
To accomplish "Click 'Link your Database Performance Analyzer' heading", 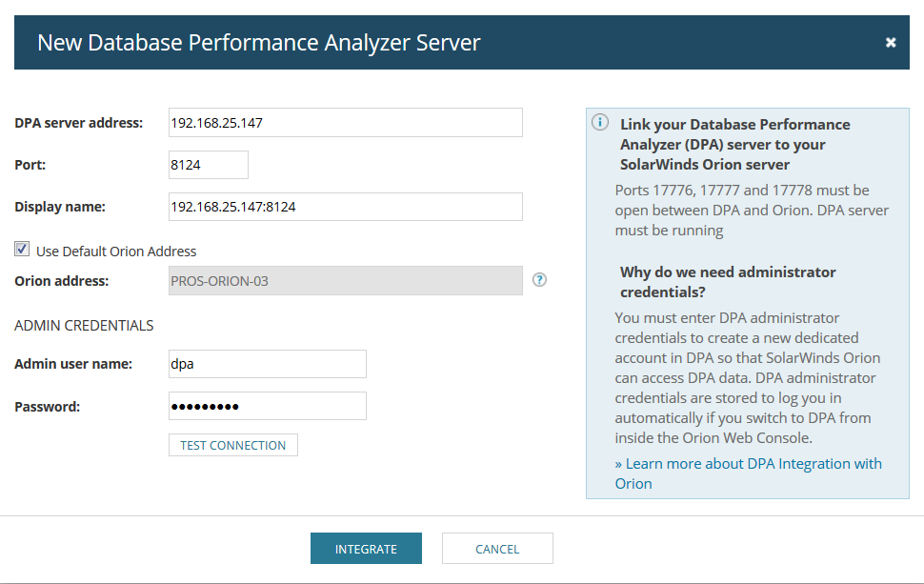I will tap(734, 145).
